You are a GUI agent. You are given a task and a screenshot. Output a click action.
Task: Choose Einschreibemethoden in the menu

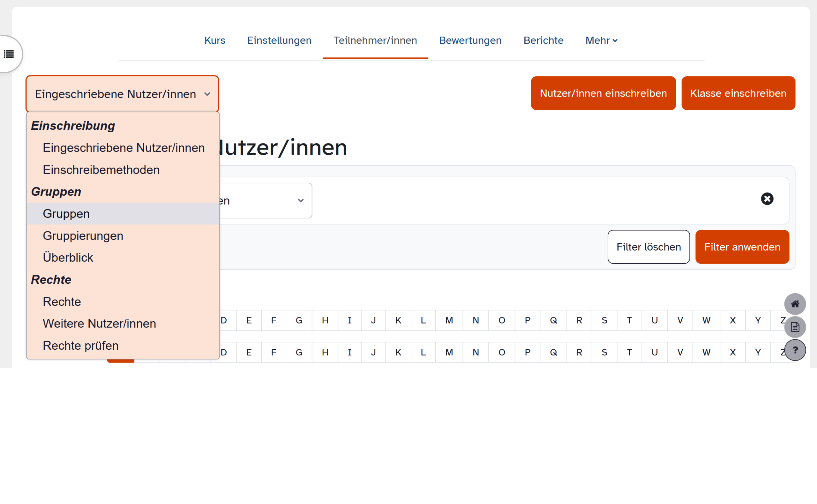coord(101,170)
